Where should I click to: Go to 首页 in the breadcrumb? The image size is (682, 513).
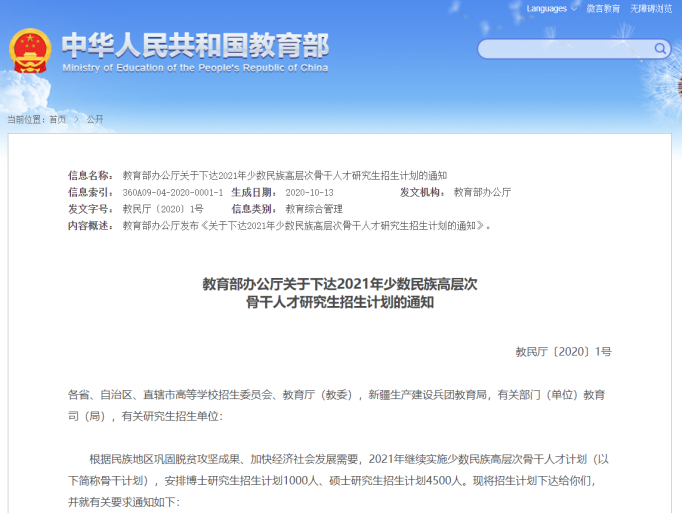[57, 119]
